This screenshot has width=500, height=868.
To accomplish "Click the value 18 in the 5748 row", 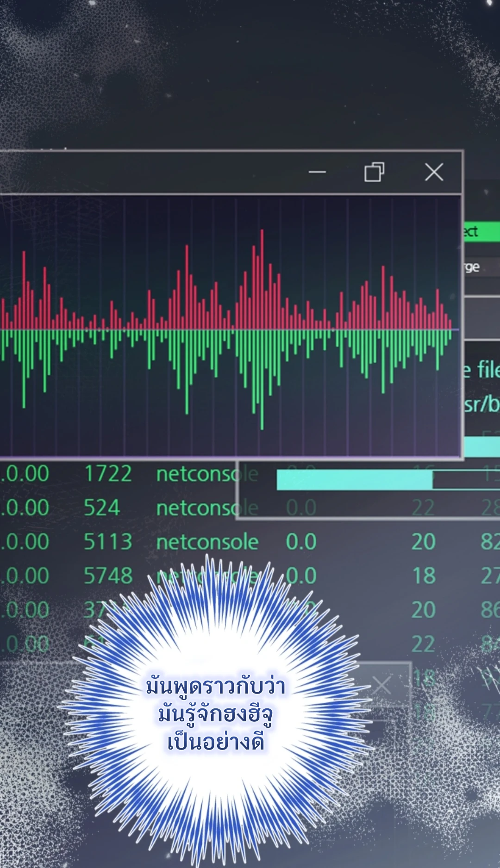I will pos(424,576).
